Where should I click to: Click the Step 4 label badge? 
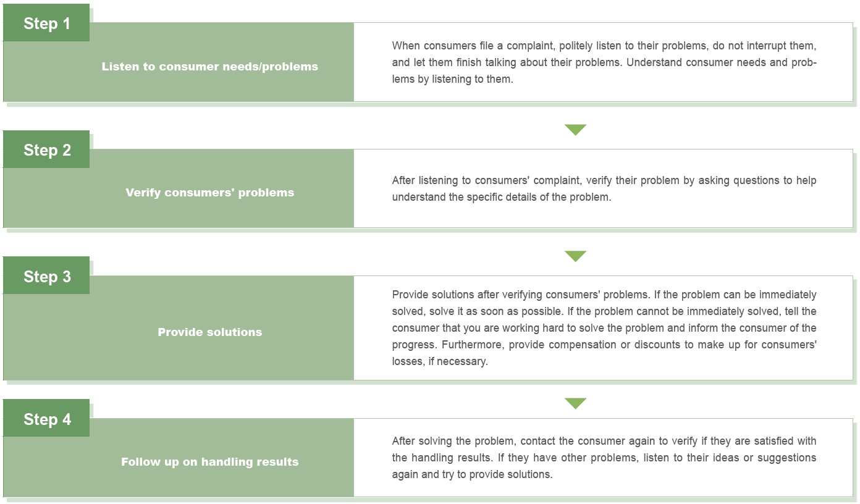pyautogui.click(x=46, y=418)
